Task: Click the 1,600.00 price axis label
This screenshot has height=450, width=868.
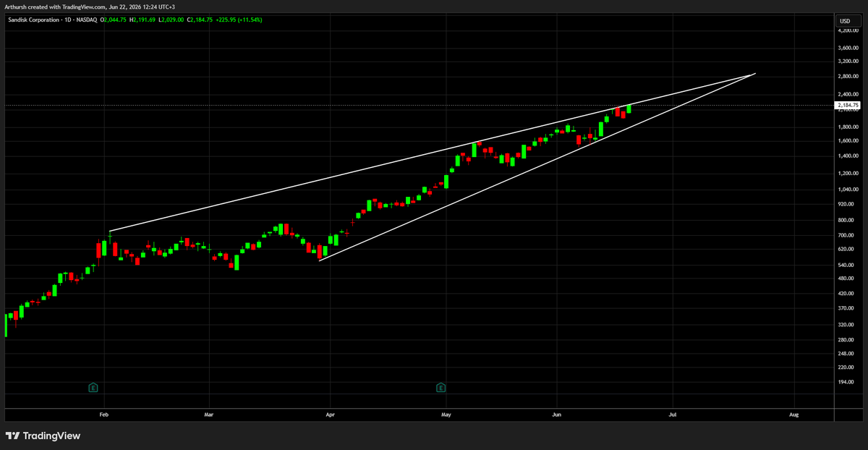Action: (x=848, y=140)
